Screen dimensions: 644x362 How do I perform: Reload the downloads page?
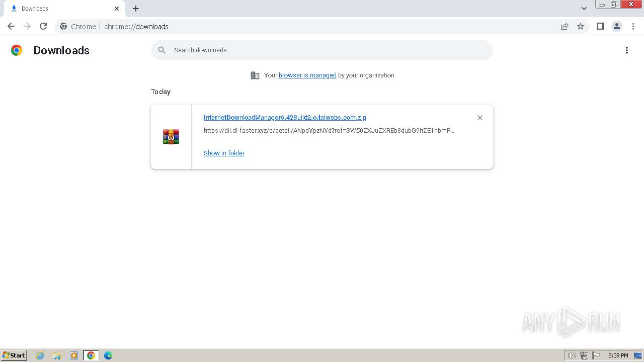click(43, 26)
